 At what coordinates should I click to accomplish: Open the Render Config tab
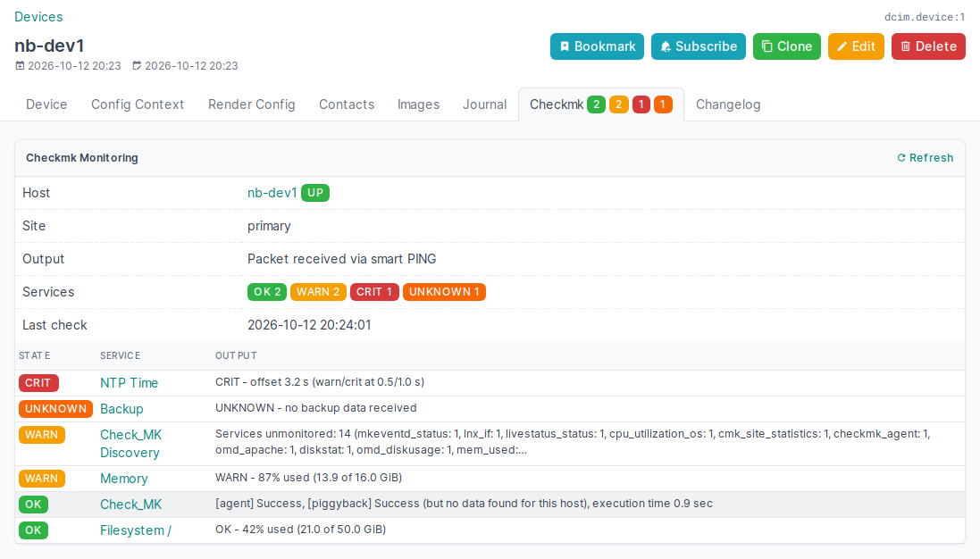251,104
